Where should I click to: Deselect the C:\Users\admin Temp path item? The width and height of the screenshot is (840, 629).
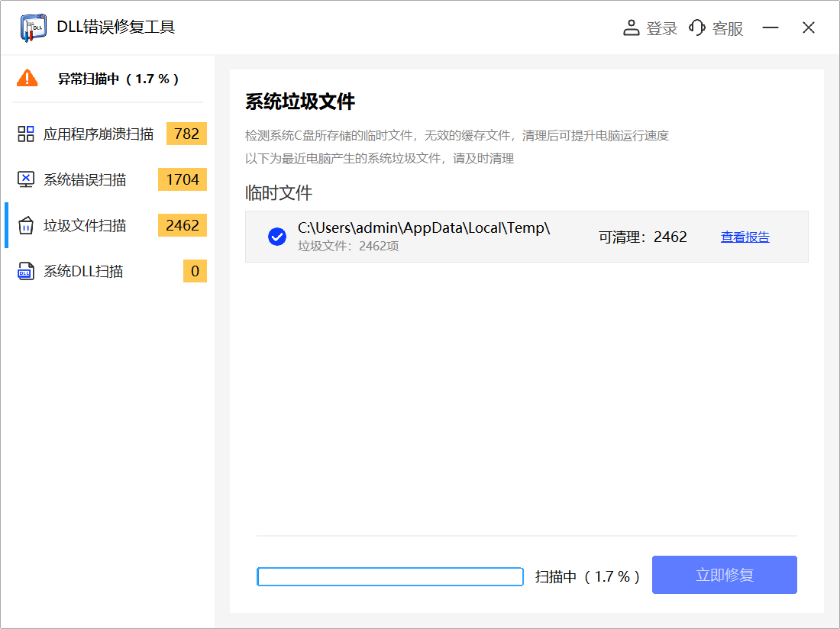[x=276, y=237]
